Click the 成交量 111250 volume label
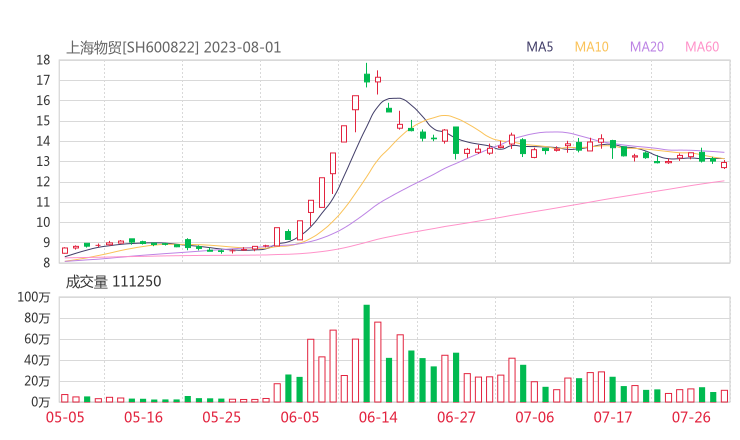The image size is (740, 440). coord(113,282)
